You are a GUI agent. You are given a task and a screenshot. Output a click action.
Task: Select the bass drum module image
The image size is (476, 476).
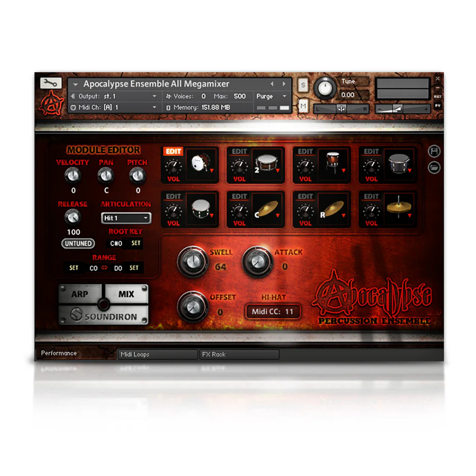click(x=201, y=164)
